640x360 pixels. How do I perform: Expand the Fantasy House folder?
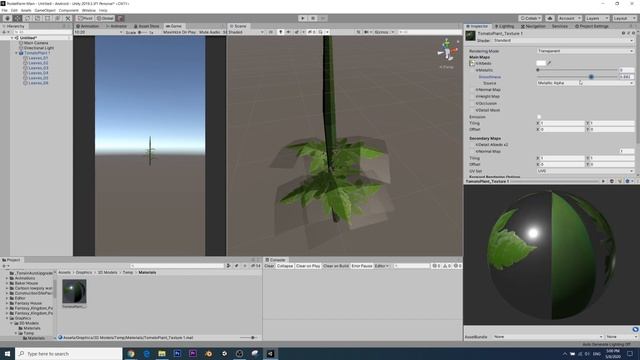point(7,303)
